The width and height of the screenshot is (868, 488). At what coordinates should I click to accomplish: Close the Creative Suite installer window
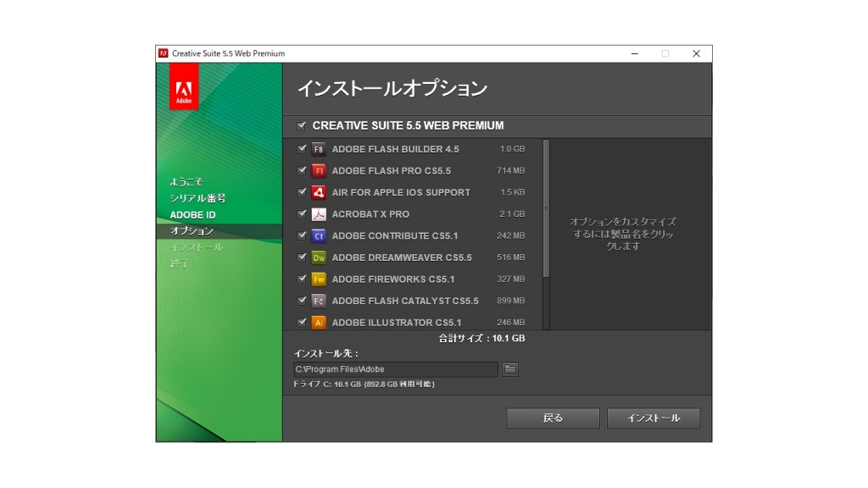[x=697, y=53]
